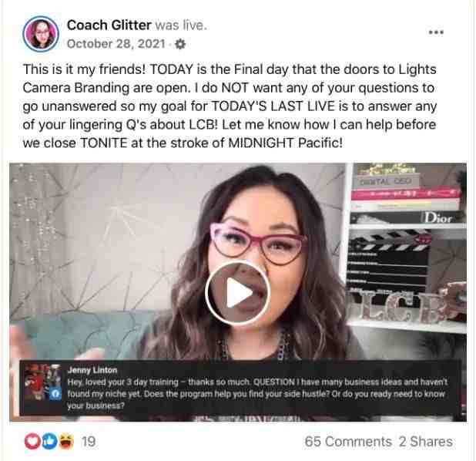
Task: View the 19 reactions count
Action: coord(89,442)
